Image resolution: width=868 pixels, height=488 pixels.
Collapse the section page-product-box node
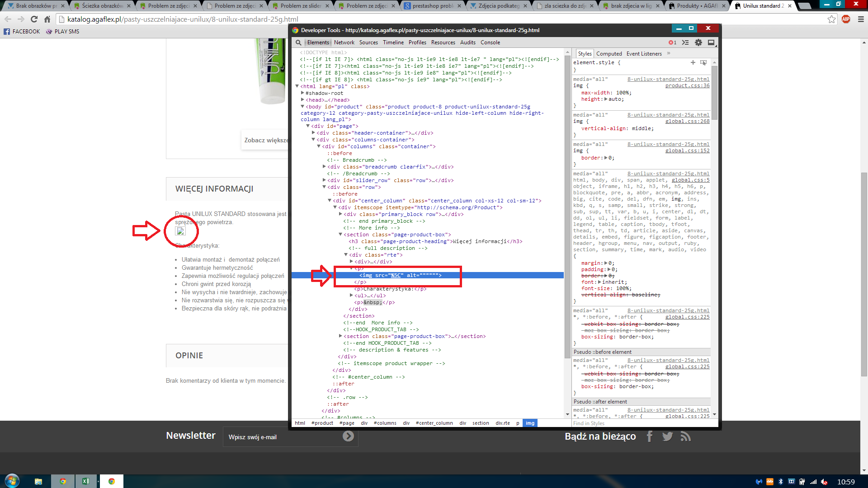(x=340, y=235)
